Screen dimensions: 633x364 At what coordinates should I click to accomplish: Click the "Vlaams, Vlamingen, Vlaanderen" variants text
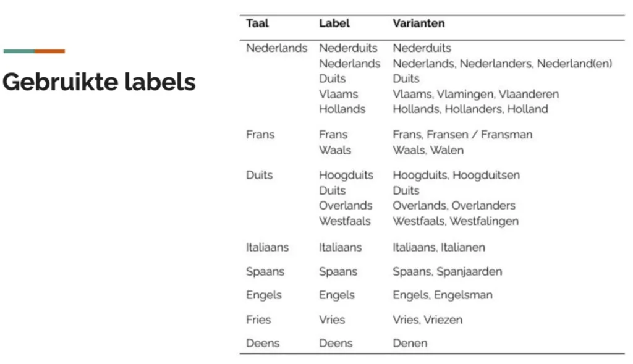(475, 95)
